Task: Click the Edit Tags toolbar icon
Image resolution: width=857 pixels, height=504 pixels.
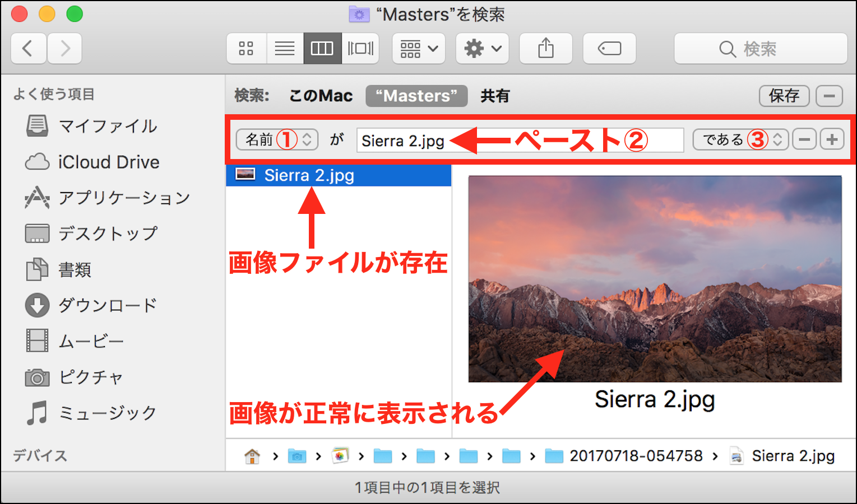Action: [609, 49]
